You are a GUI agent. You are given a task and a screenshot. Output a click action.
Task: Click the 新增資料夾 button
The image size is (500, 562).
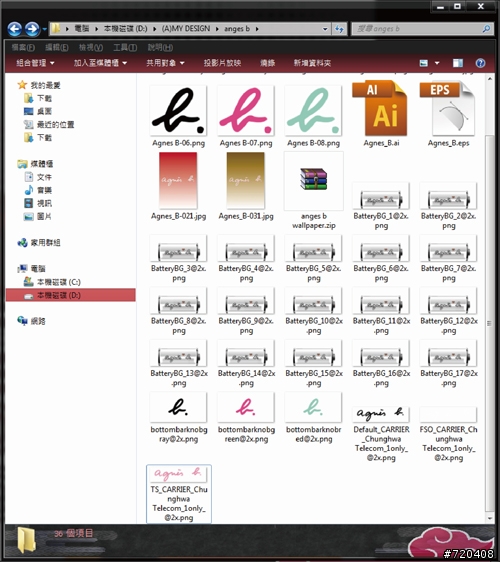(312, 63)
